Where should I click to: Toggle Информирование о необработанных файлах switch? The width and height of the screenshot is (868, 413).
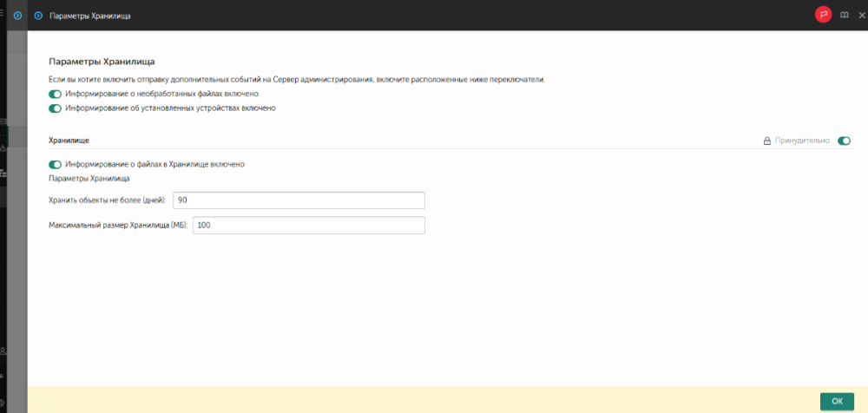click(55, 94)
